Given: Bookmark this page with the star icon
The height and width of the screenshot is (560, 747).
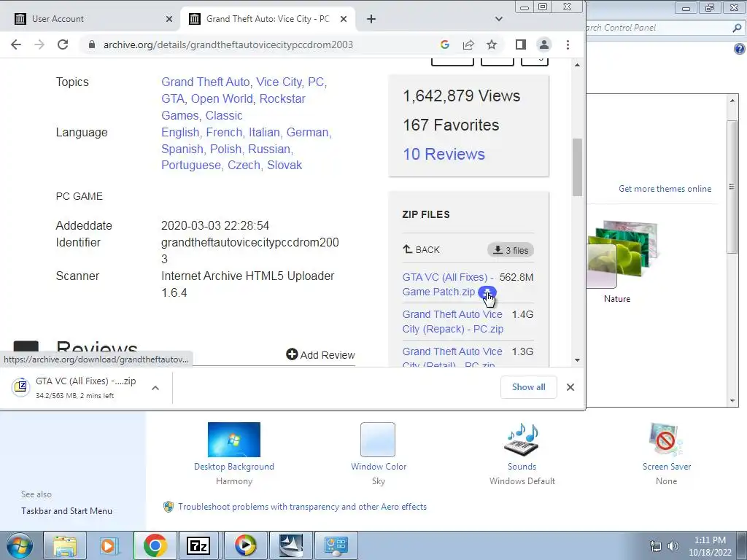Looking at the screenshot, I should [492, 44].
